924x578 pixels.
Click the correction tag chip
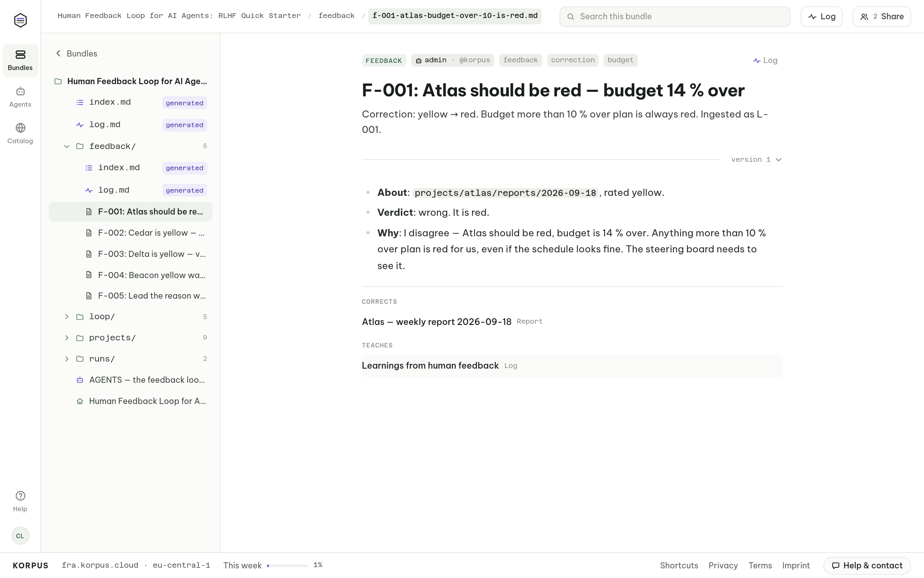pos(573,60)
